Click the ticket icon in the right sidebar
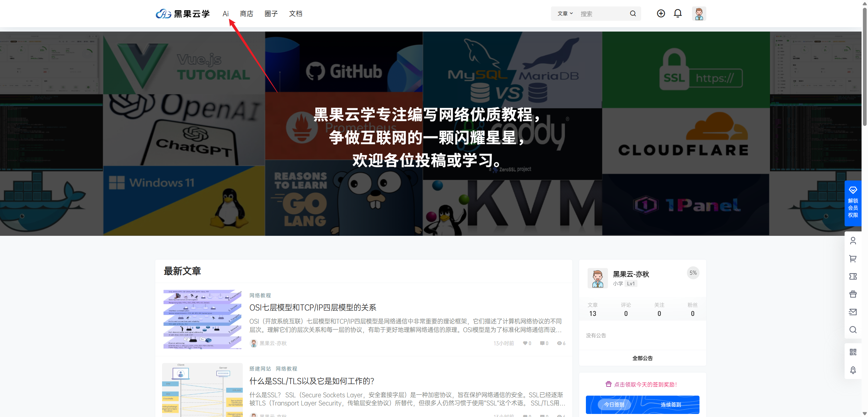Image resolution: width=868 pixels, height=417 pixels. (853, 277)
